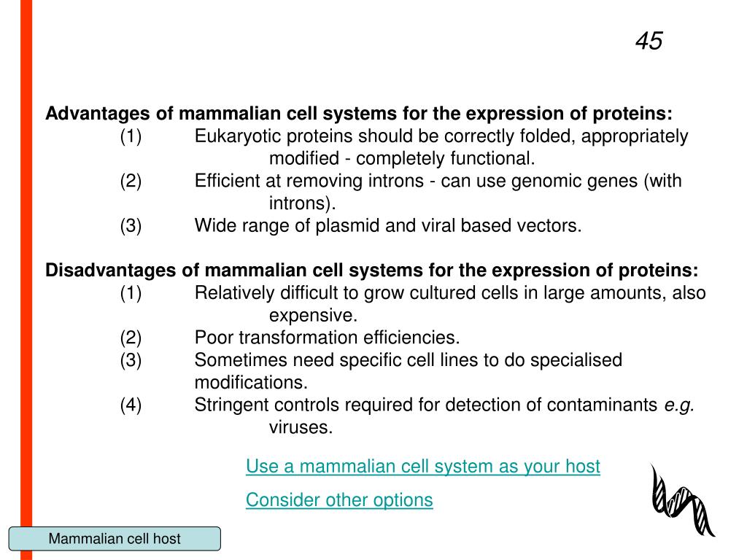This screenshot has height=560, width=747.
Task: Click the 'Eukaryotic proteins should be correctly folded' line
Action: [441, 136]
